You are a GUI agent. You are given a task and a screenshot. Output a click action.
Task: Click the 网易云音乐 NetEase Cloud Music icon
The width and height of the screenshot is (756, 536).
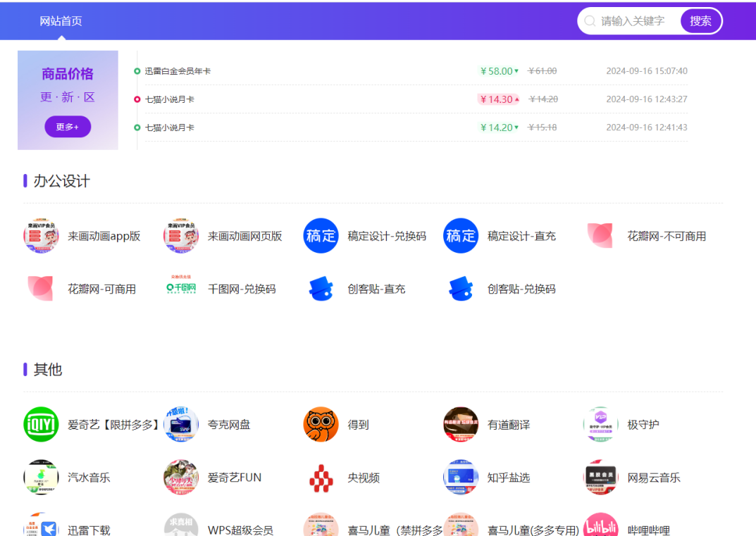(600, 478)
